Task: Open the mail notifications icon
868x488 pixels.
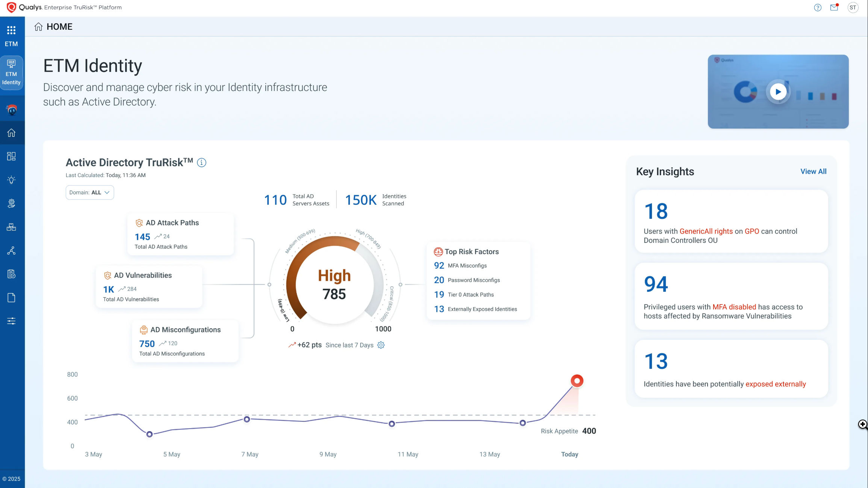Action: (834, 8)
